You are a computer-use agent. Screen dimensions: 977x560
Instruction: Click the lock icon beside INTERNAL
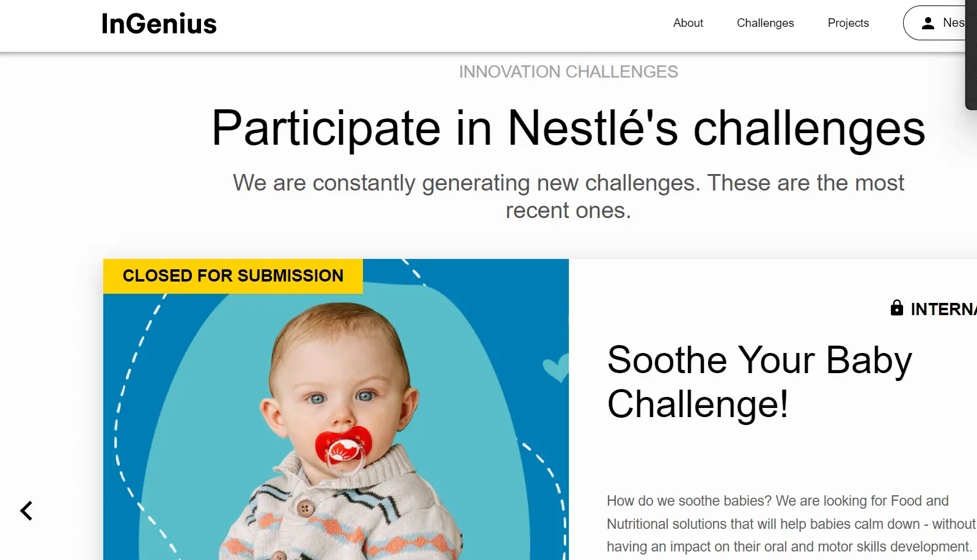click(x=896, y=308)
